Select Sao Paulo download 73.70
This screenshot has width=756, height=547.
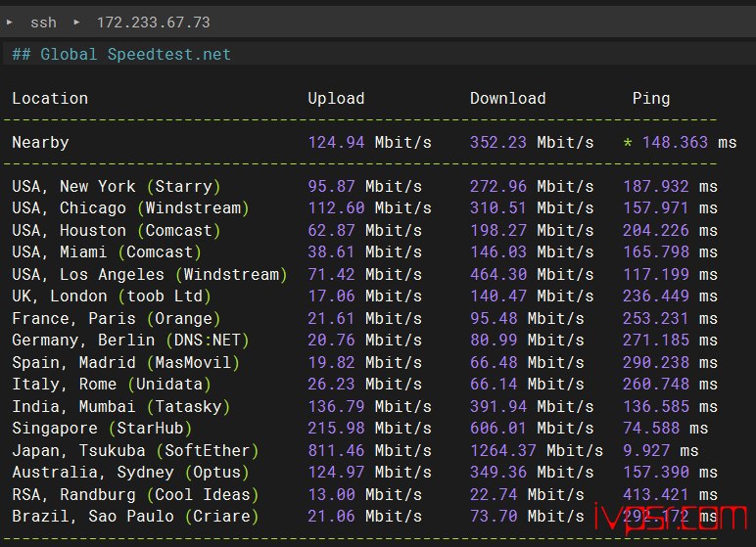(x=494, y=517)
